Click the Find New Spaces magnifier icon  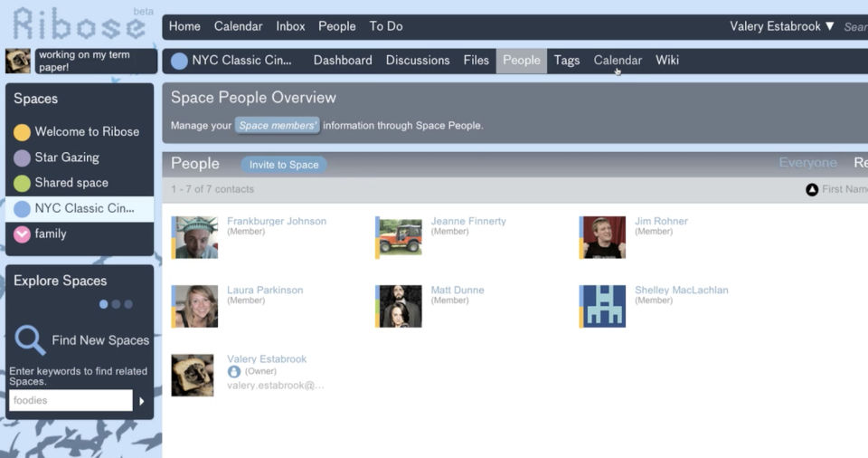[x=29, y=340]
